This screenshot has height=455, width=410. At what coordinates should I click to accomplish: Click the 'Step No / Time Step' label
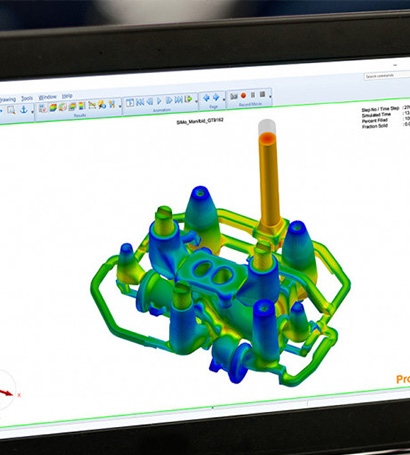[x=380, y=109]
